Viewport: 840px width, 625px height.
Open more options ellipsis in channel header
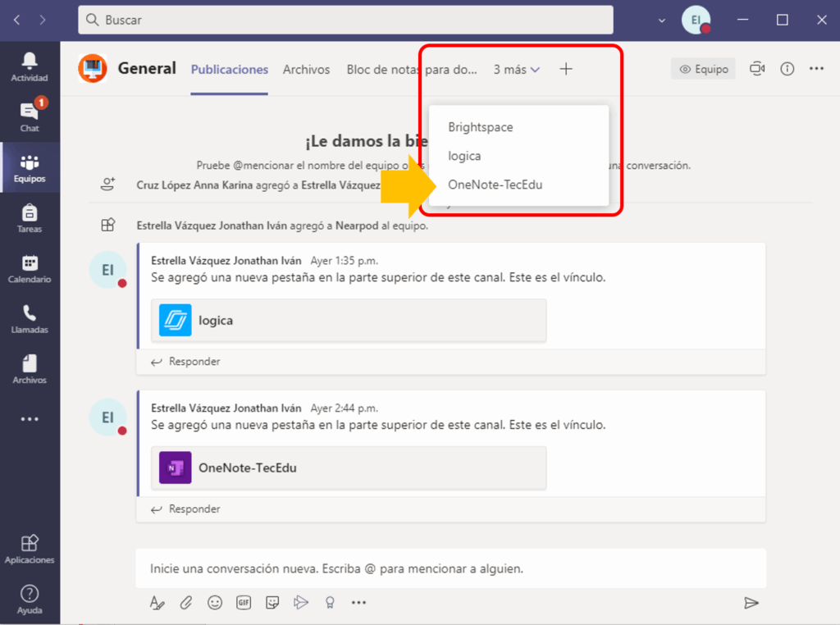point(816,70)
